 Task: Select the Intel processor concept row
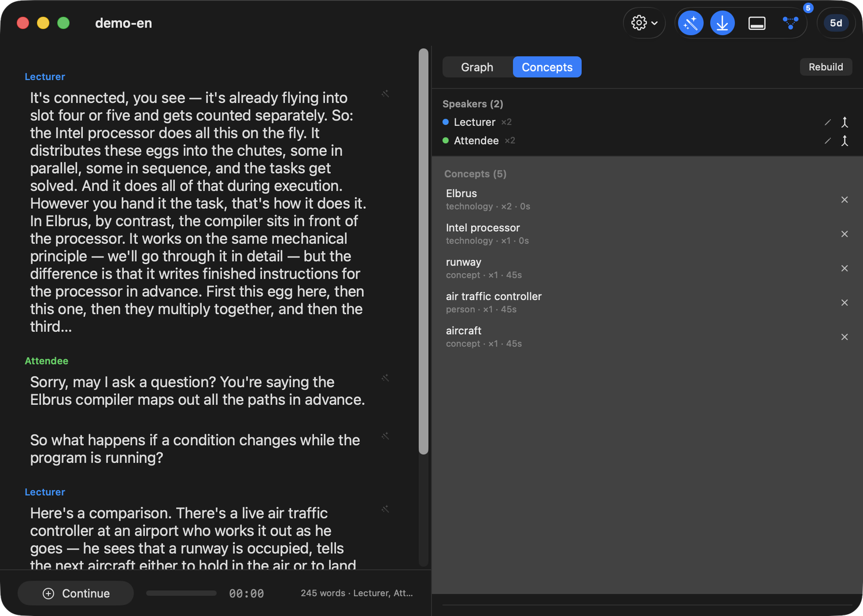[647, 234]
